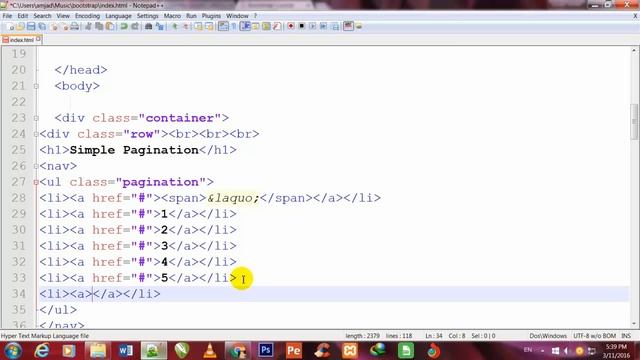
Task: Open Firefox from the taskbar
Action: (433, 350)
